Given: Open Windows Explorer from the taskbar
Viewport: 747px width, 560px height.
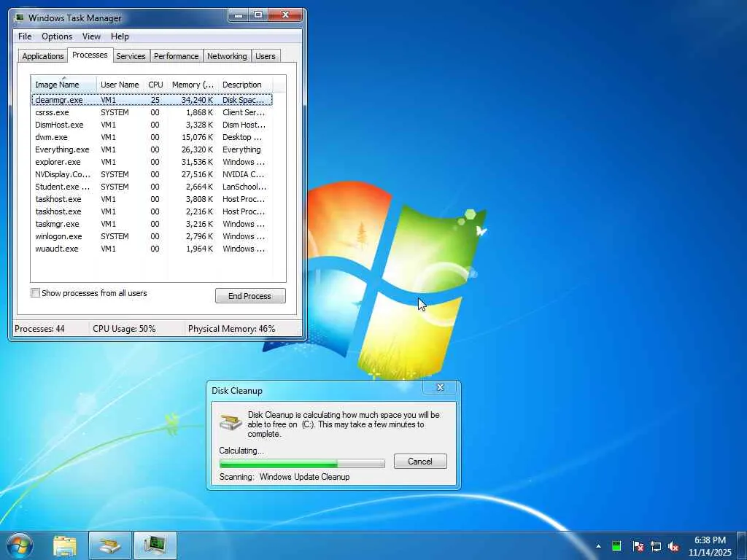Looking at the screenshot, I should [65, 545].
